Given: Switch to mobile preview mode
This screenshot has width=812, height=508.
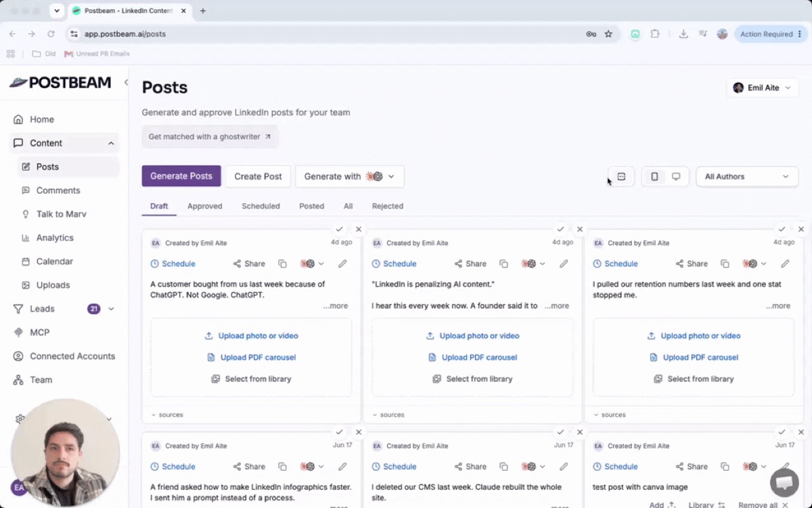Looking at the screenshot, I should click(654, 176).
